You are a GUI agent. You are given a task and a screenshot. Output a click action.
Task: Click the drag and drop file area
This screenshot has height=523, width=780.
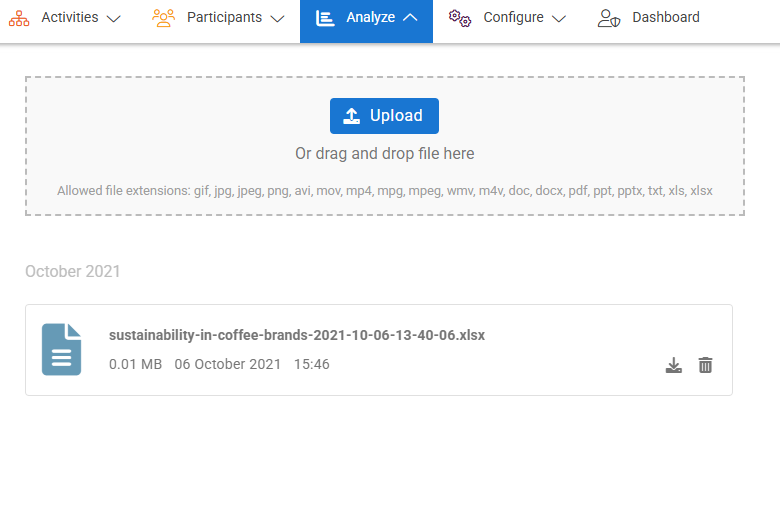385,155
